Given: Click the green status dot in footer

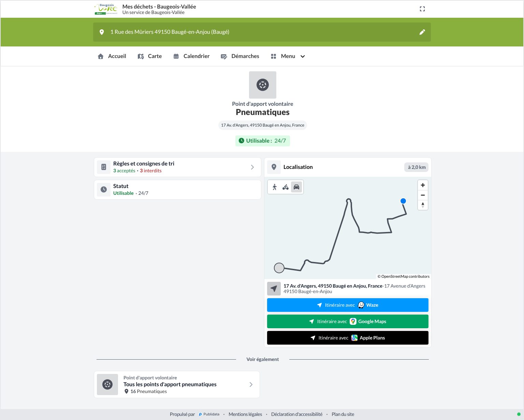Looking at the screenshot, I should [x=519, y=415].
